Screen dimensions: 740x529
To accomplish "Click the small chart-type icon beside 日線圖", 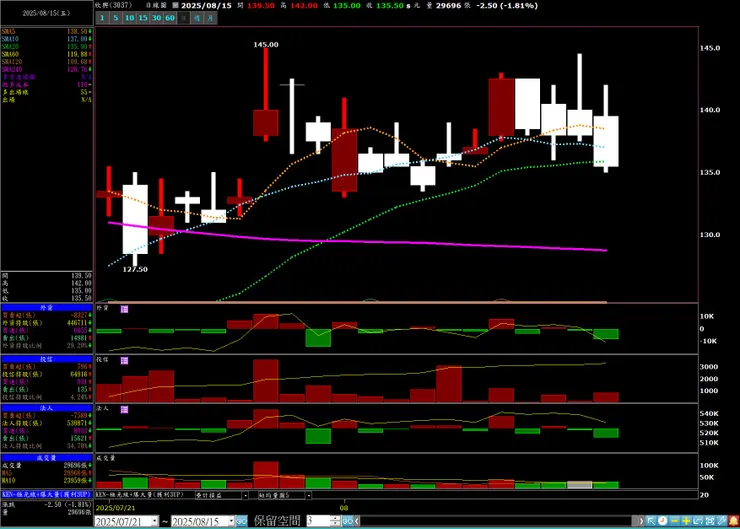I will tap(175, 6).
